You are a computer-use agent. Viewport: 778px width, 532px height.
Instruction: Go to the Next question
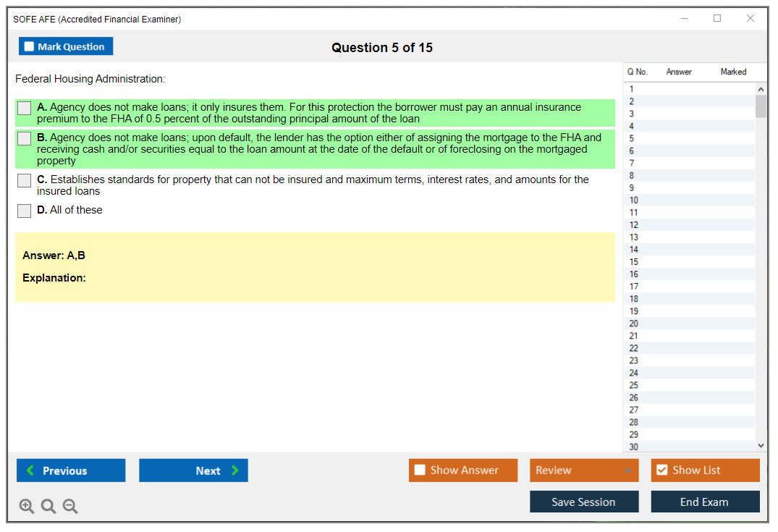click(193, 470)
